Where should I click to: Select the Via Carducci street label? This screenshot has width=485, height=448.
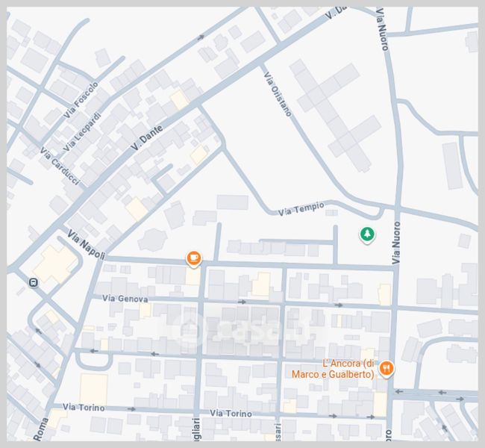[x=60, y=167]
